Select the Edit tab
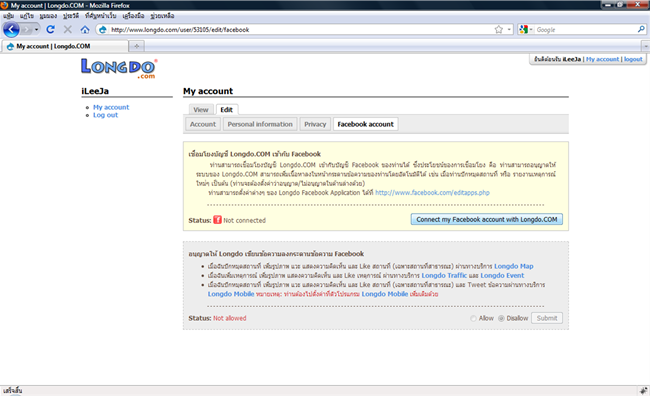The height and width of the screenshot is (396, 650). (226, 110)
